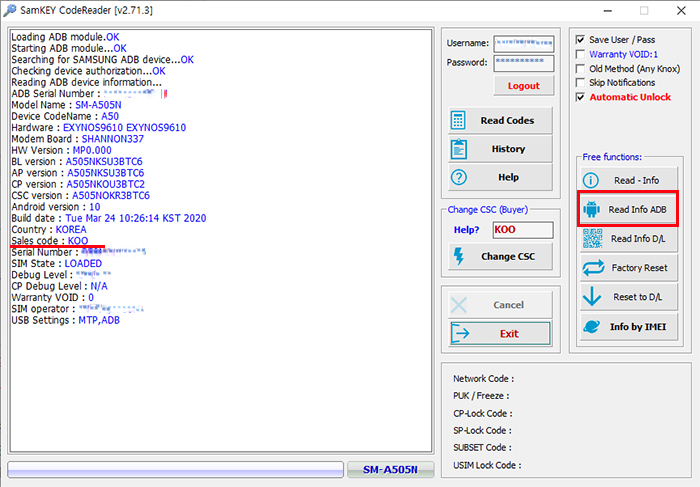Click the Network Code : label
Image resolution: width=700 pixels, height=487 pixels.
(x=483, y=379)
